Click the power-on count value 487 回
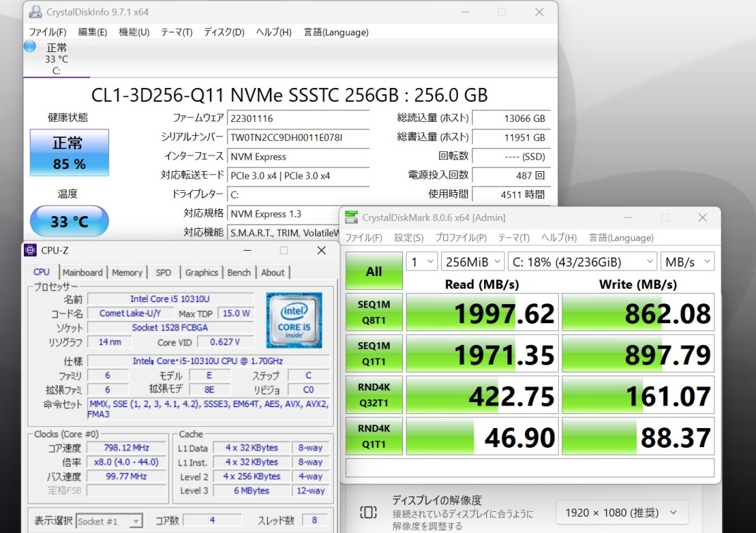The image size is (756, 533). (511, 175)
